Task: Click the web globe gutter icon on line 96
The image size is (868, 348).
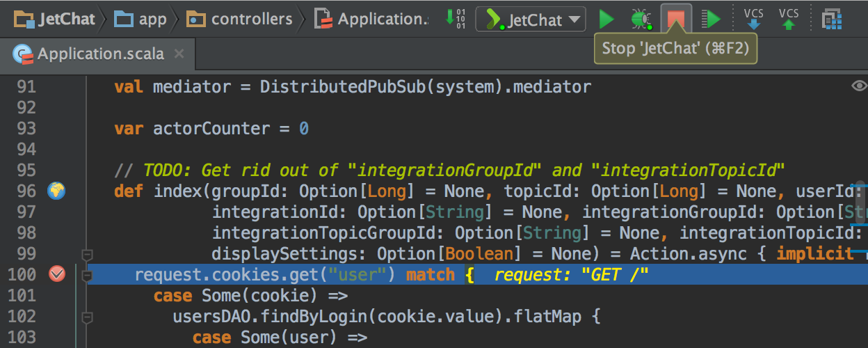Action: tap(56, 190)
